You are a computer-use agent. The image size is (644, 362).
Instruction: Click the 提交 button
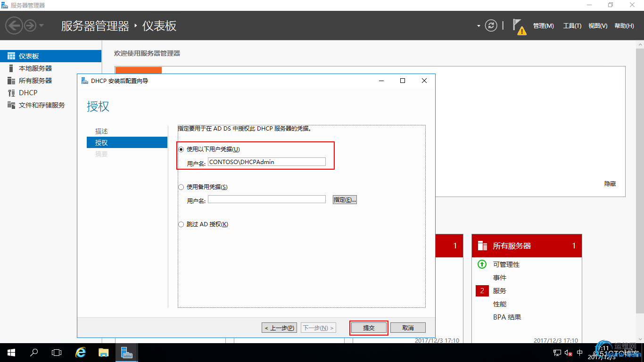pos(369,328)
